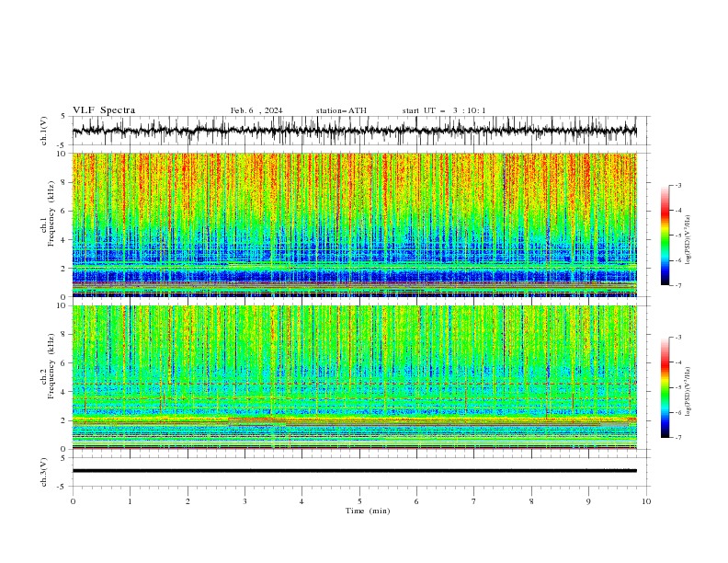Click the upper colorbar "-7" tick label
Image resolution: width=728 pixels, height=563 pixels.
point(678,286)
